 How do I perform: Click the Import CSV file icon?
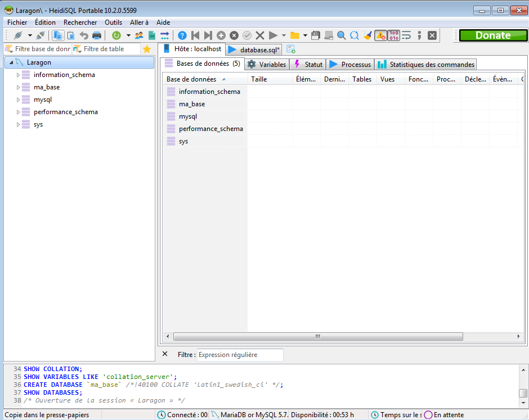point(152,35)
